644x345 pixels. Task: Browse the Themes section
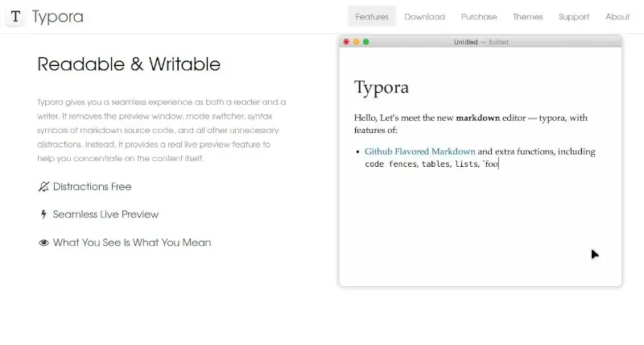click(527, 17)
